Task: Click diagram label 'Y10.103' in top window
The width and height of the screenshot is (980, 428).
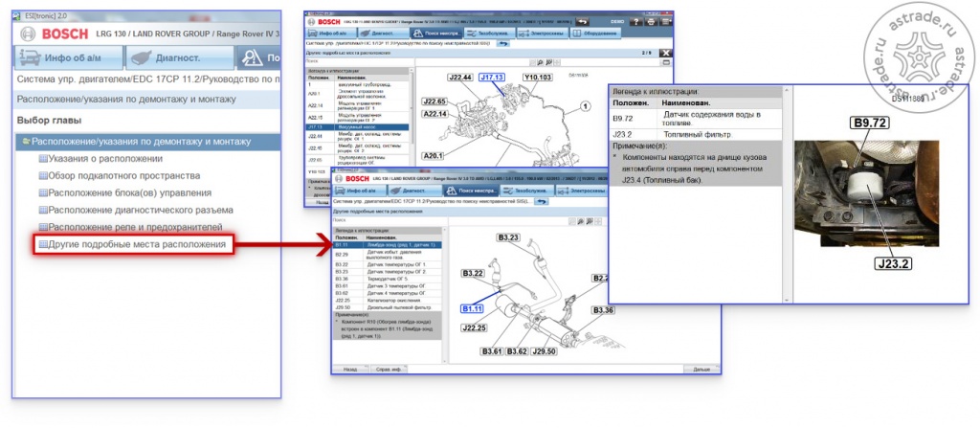Action: [x=538, y=78]
